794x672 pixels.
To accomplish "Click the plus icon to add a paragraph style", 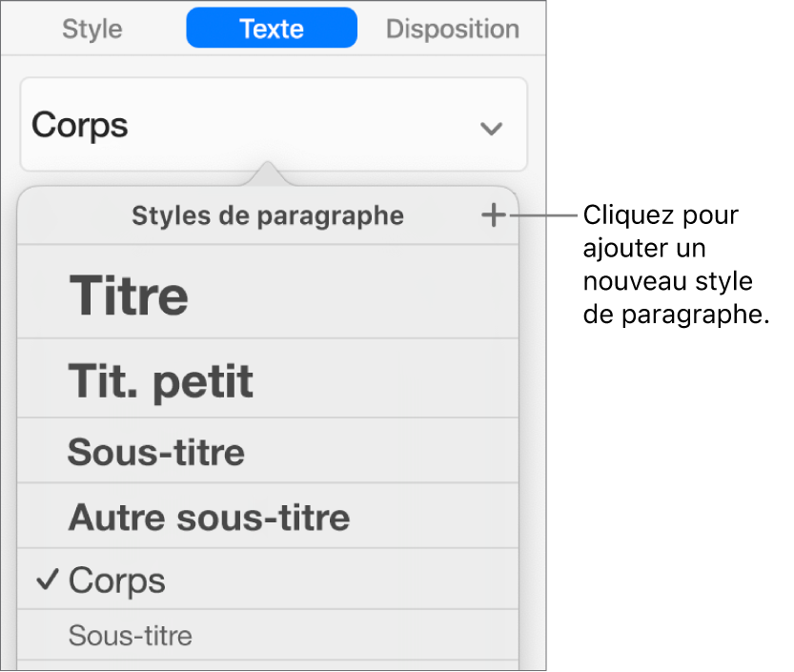I will tap(493, 215).
